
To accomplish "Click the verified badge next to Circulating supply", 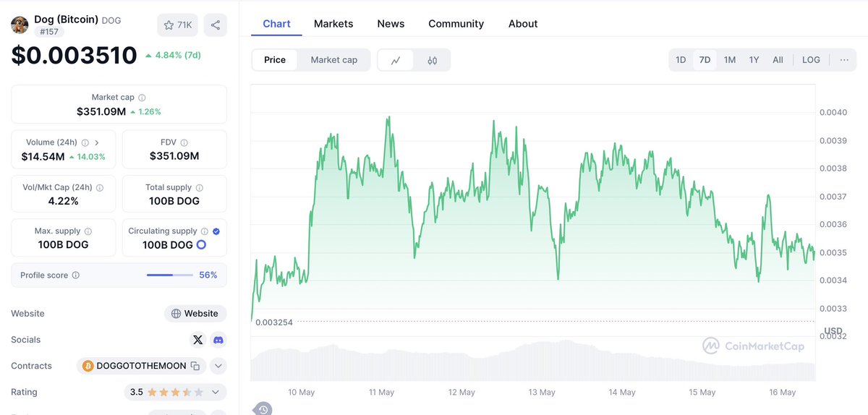I will (x=217, y=231).
